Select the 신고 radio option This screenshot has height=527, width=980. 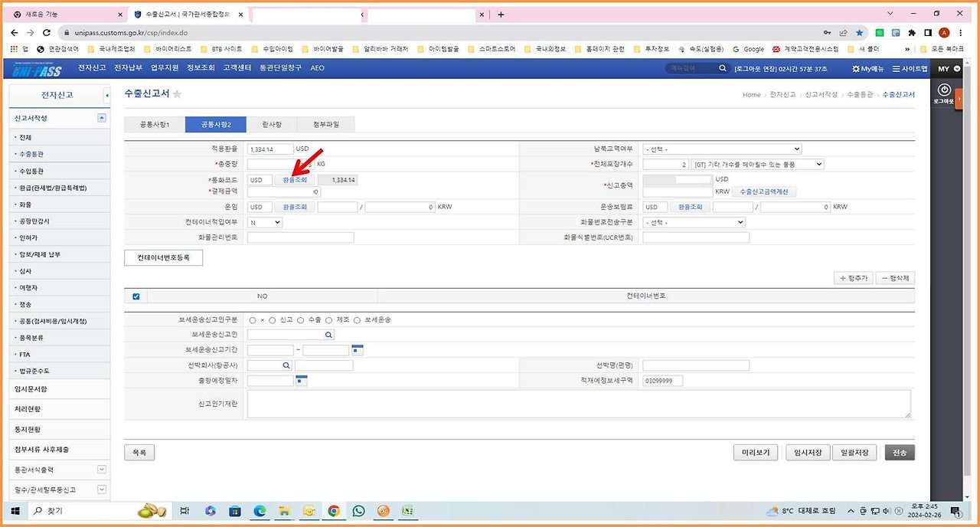pyautogui.click(x=272, y=320)
